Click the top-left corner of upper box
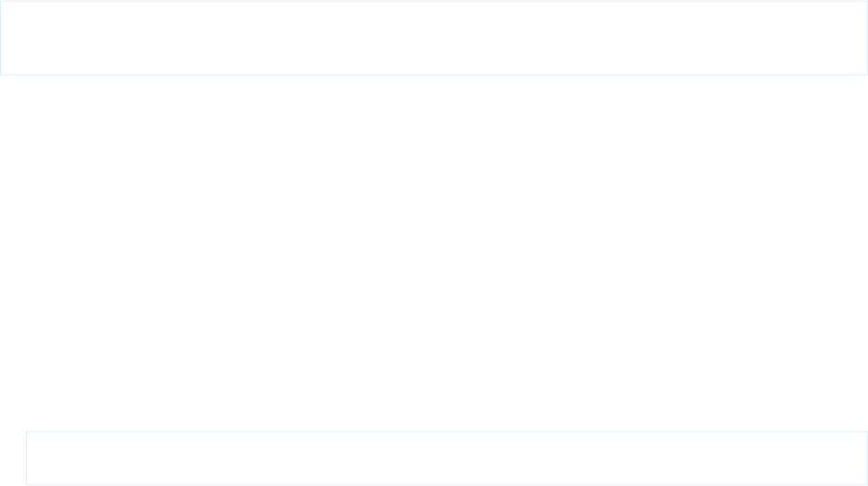This screenshot has height=486, width=868. tap(1, 1)
